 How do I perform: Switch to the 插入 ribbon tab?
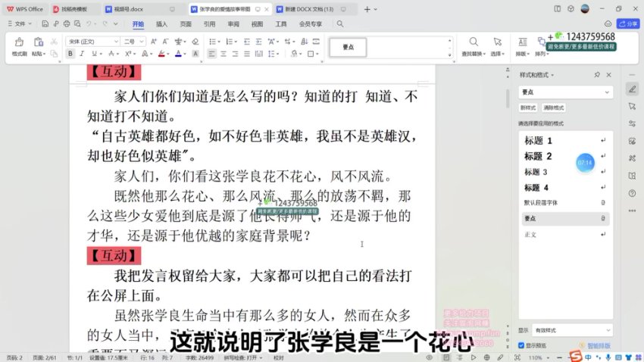161,24
